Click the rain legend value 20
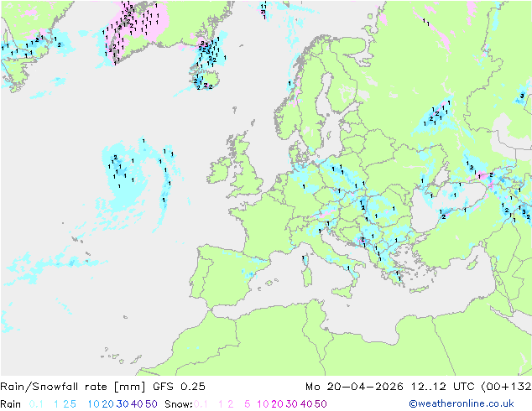Image resolution: width=532 pixels, height=411 pixels. (x=108, y=404)
